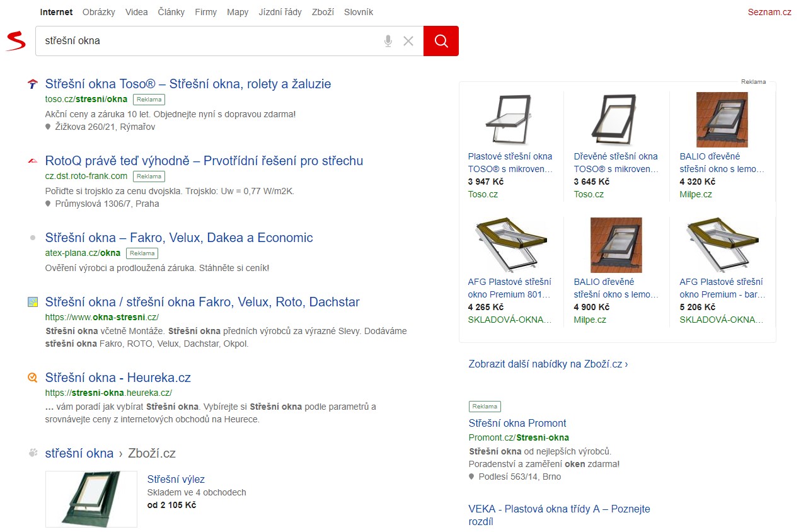This screenshot has height=532, width=801.
Task: Switch to the Videa tab
Action: 137,12
